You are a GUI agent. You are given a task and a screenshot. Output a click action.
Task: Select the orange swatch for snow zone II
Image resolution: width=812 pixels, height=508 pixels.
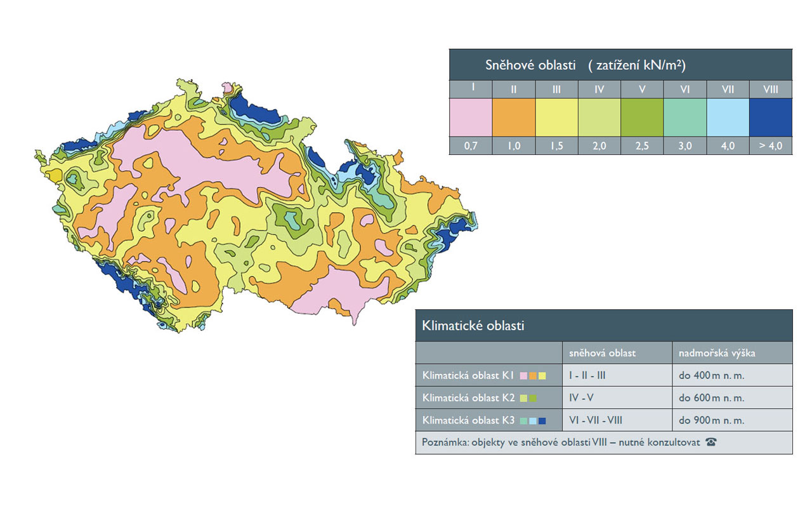point(513,117)
